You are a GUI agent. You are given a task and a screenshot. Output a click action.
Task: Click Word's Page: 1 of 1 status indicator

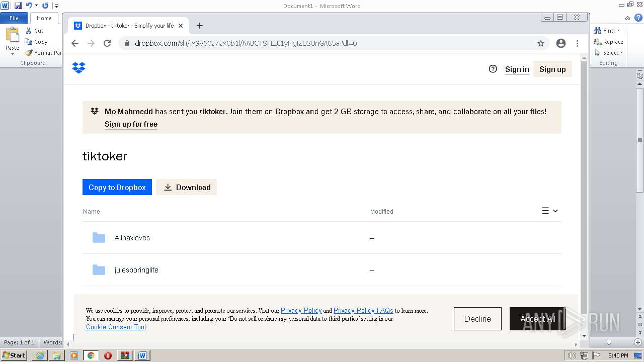19,342
